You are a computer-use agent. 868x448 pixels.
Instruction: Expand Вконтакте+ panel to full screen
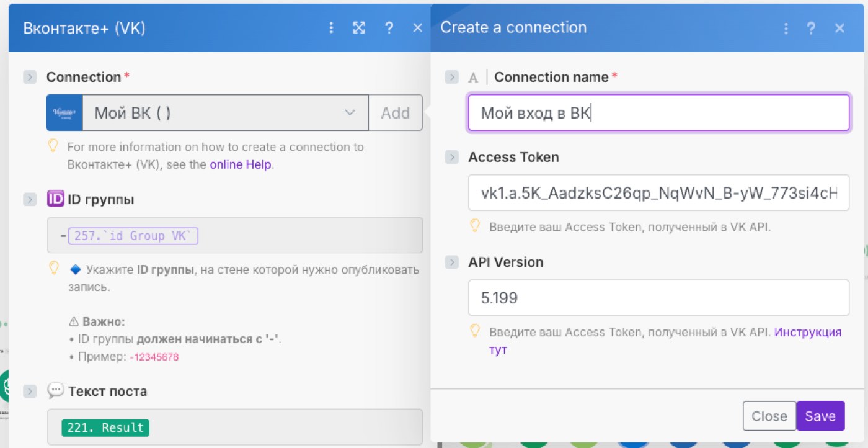pos(359,28)
